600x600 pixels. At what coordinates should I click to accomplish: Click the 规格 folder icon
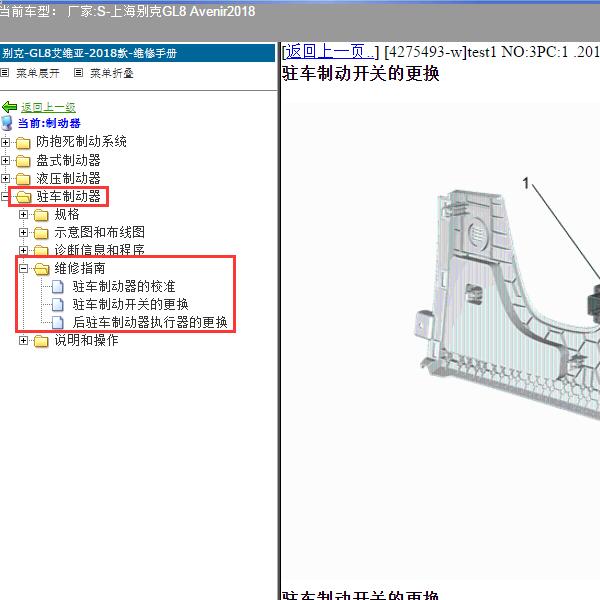[41, 215]
